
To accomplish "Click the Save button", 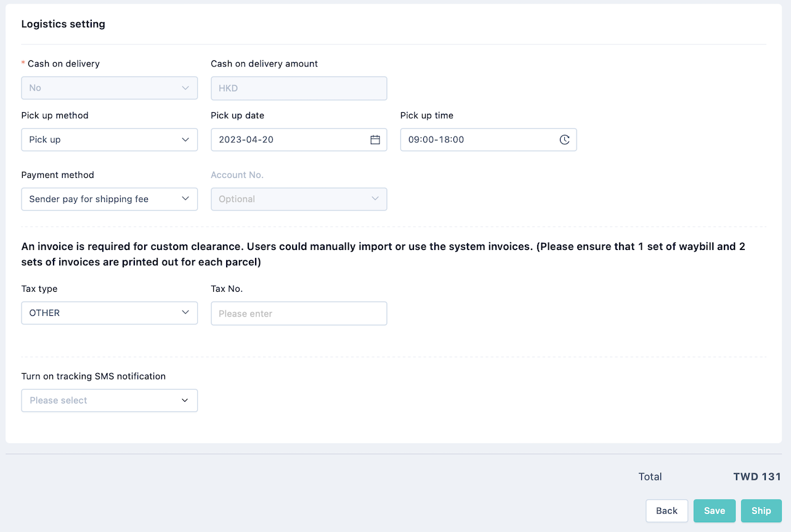I will tap(715, 510).
